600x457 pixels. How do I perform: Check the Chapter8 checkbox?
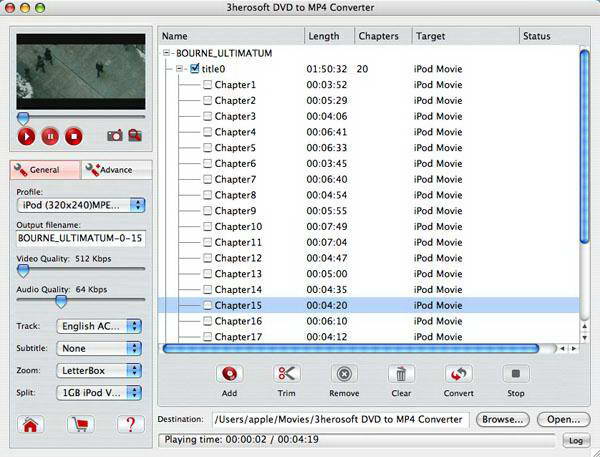tap(207, 195)
